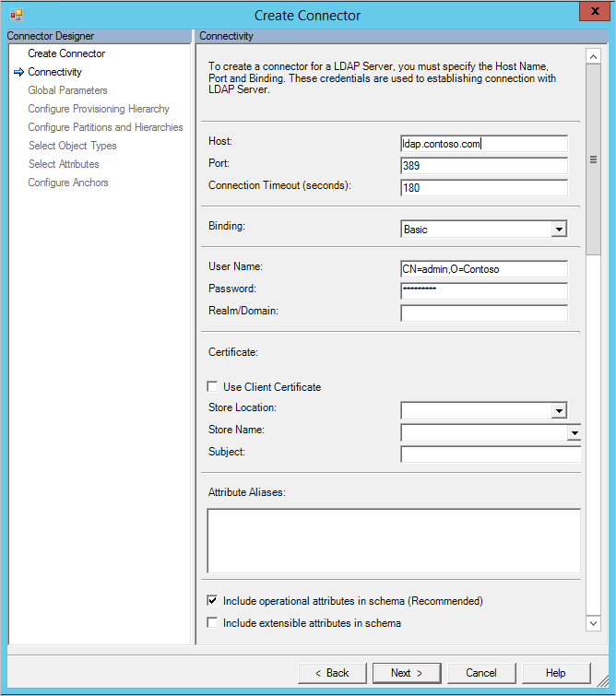Open the Store Name dropdown
The height and width of the screenshot is (696, 616).
575,432
